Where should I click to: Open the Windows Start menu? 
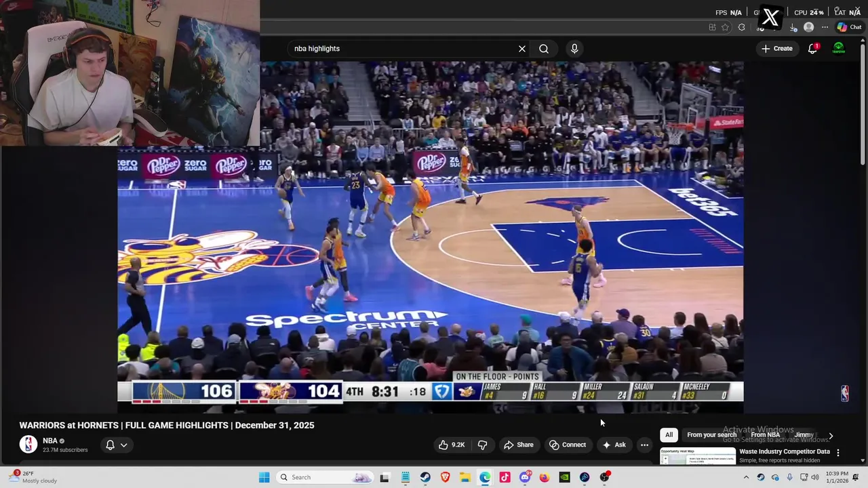(x=264, y=477)
